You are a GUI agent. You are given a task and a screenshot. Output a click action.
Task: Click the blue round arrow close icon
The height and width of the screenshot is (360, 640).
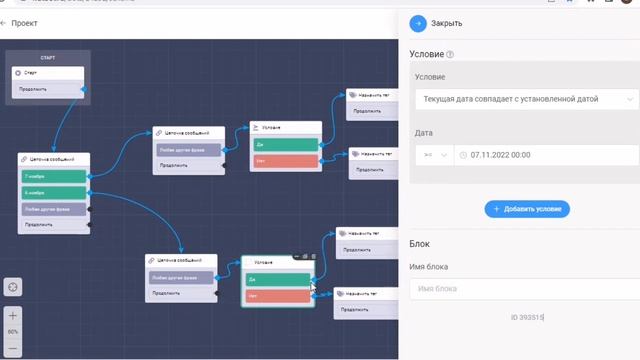[x=418, y=24]
